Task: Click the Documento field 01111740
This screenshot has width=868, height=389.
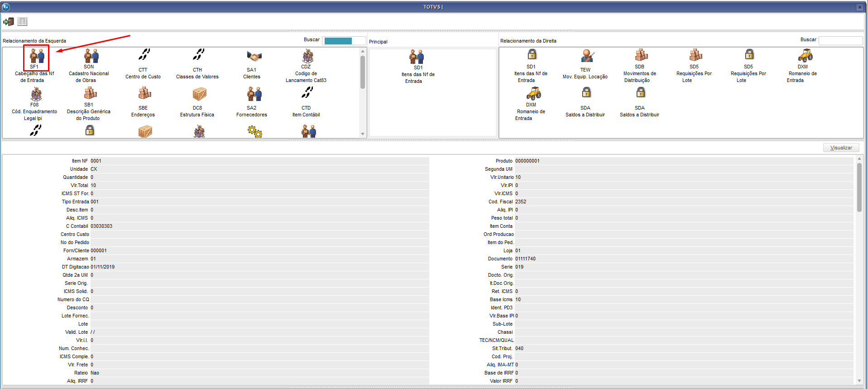Action: point(684,259)
